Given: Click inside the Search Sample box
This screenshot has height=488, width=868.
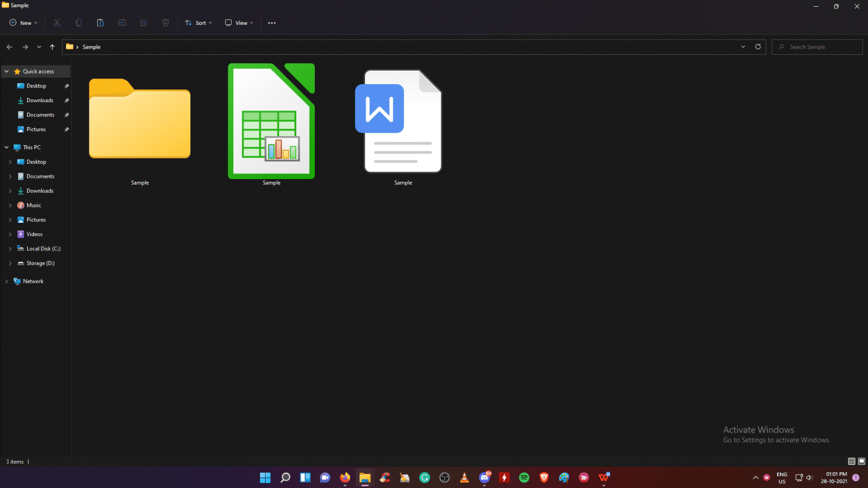Looking at the screenshot, I should [x=817, y=47].
